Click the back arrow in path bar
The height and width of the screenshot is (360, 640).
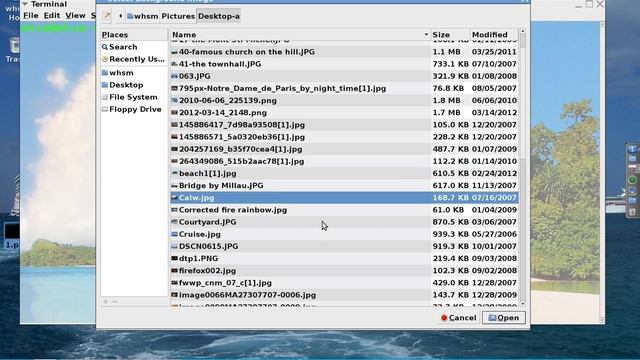[x=120, y=16]
